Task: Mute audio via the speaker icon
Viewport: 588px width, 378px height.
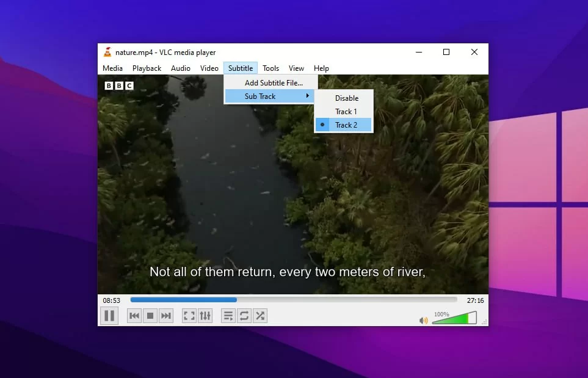Action: point(423,320)
